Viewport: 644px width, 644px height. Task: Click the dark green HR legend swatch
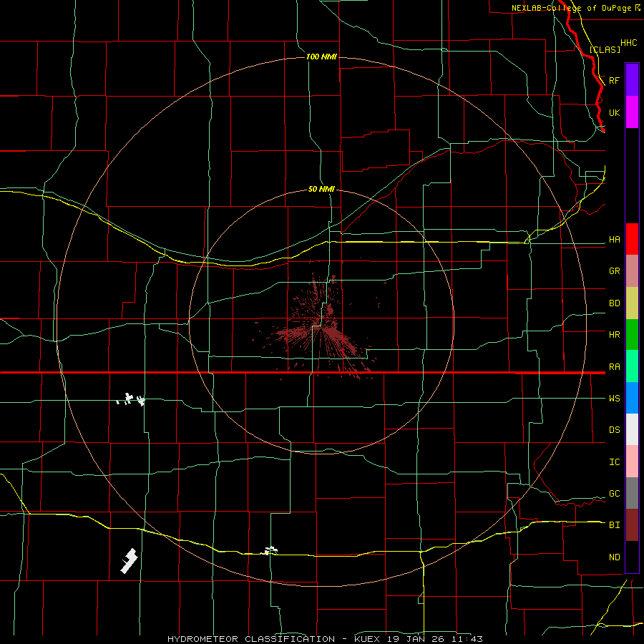(632, 335)
